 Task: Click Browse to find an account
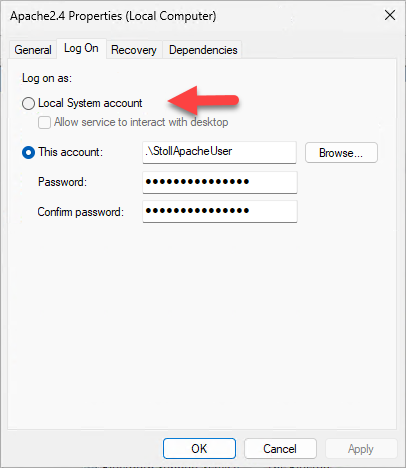(x=341, y=153)
